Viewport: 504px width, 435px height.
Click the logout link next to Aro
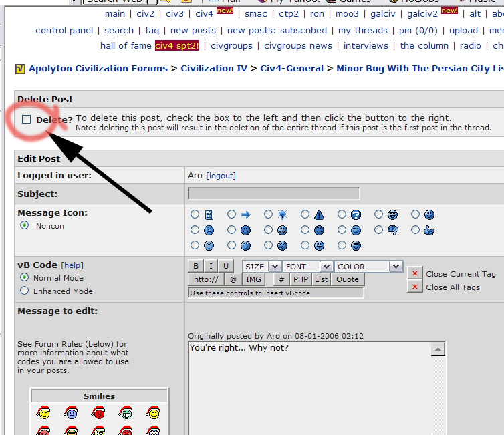pos(221,176)
